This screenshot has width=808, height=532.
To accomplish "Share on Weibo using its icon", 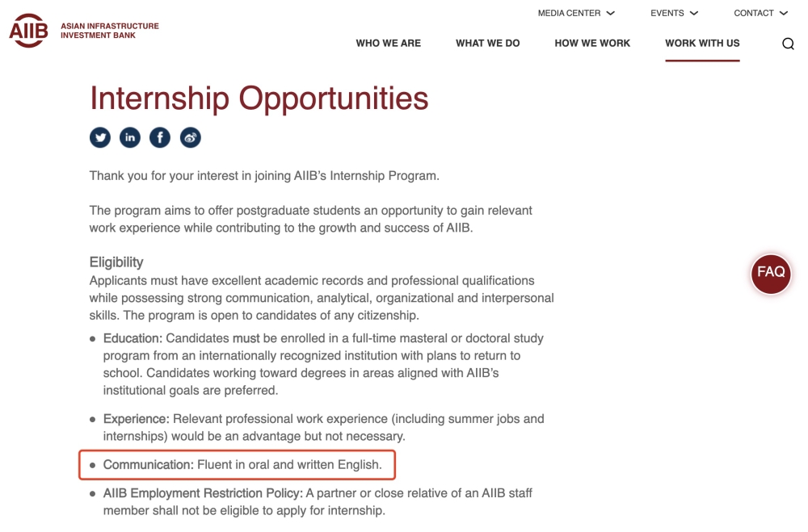I will click(x=190, y=137).
